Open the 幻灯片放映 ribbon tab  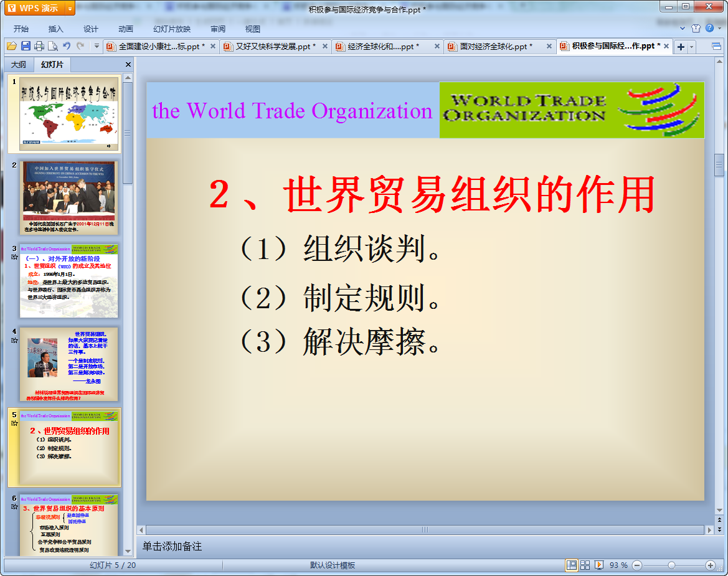pos(172,29)
